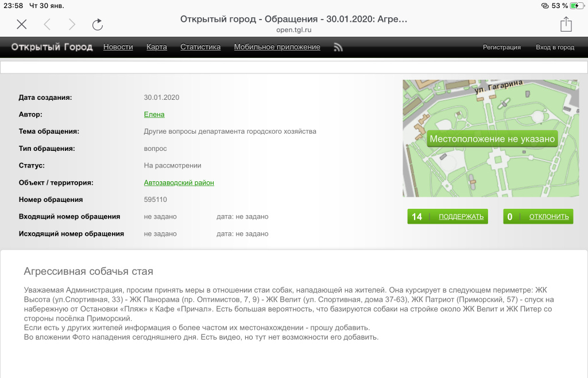Open Мобильное приложение page
Image resolution: width=588 pixels, height=378 pixels.
click(277, 47)
